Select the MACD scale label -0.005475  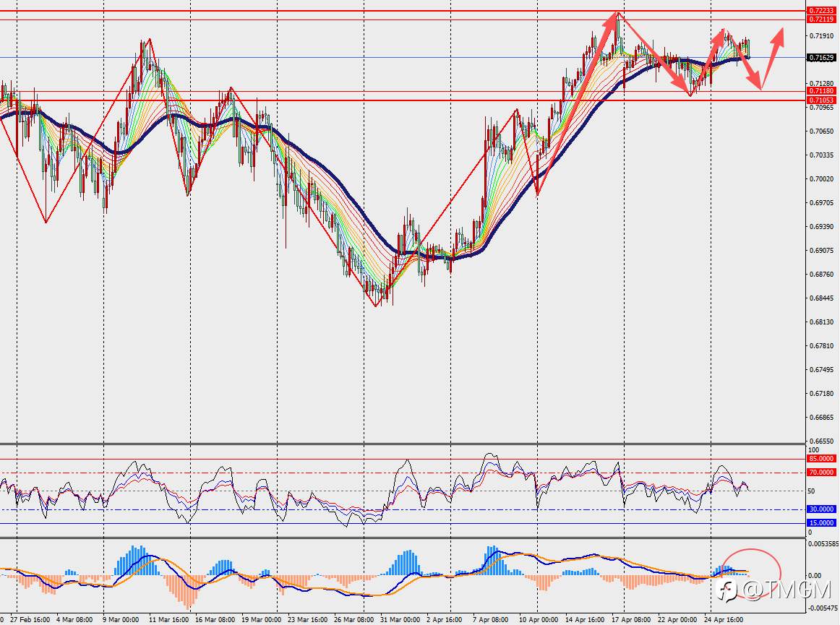(823, 608)
